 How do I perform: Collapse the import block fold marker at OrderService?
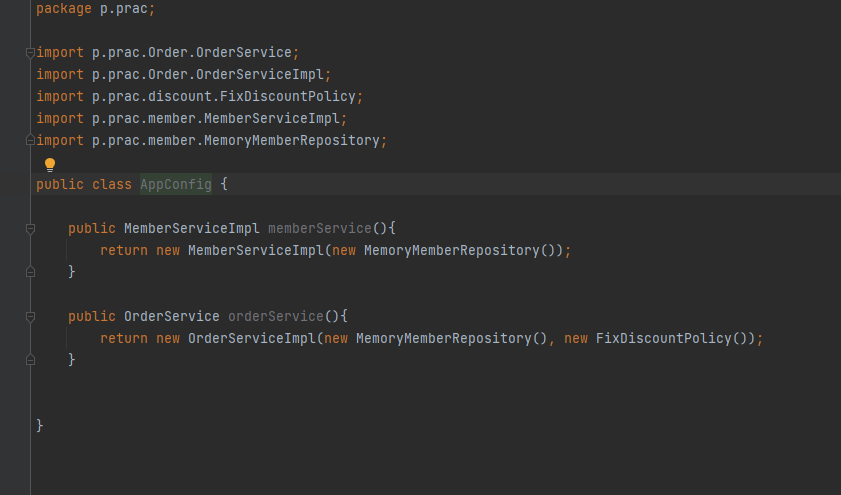point(31,53)
